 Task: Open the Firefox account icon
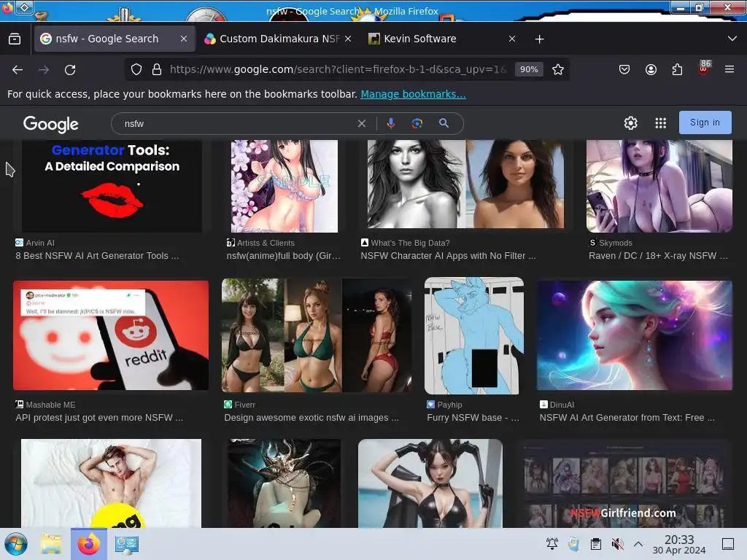[x=651, y=69]
